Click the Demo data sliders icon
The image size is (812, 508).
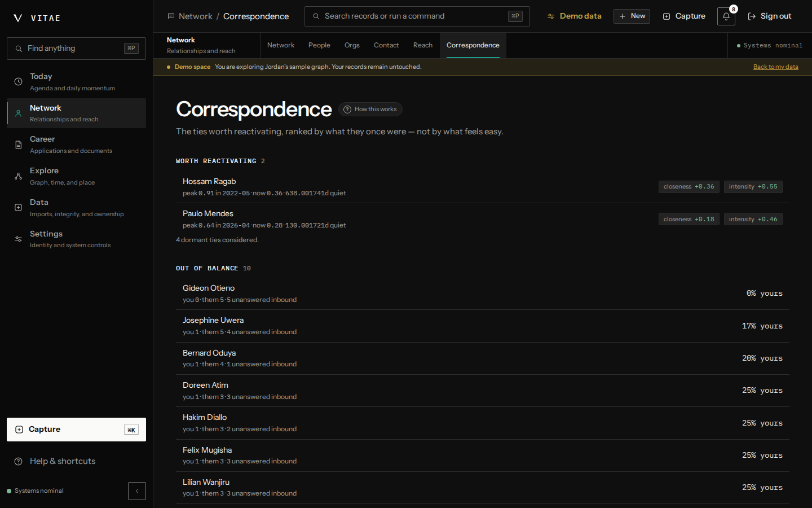551,16
